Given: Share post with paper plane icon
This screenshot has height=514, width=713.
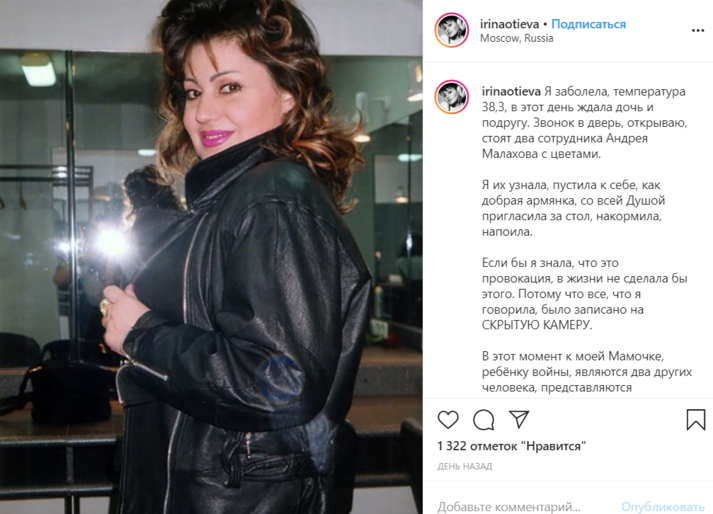Looking at the screenshot, I should pos(519,419).
